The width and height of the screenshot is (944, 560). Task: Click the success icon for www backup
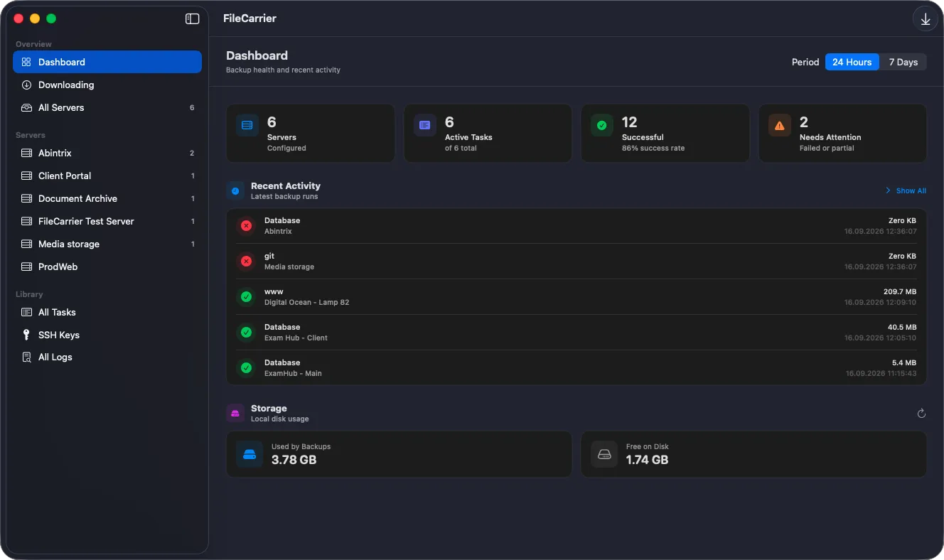coord(246,296)
